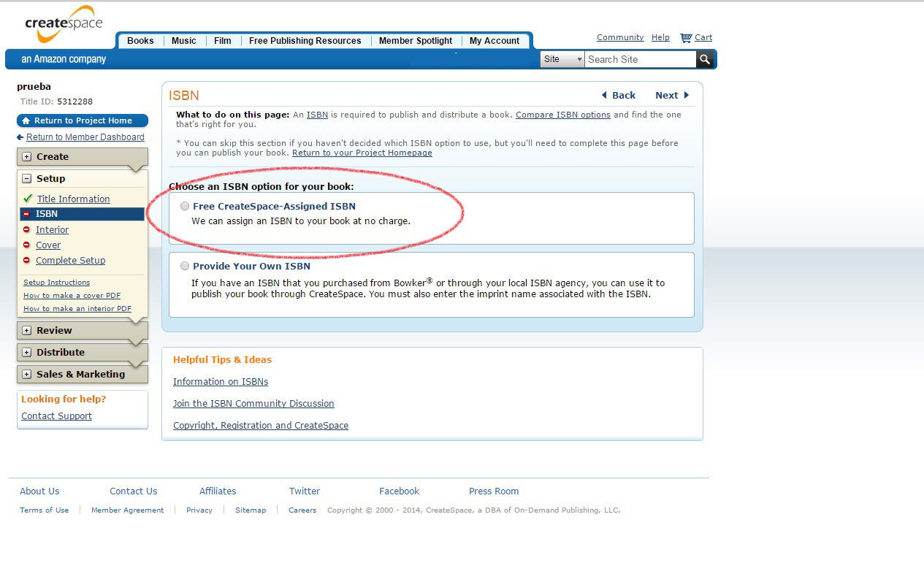Click the Search Site input field

641,59
